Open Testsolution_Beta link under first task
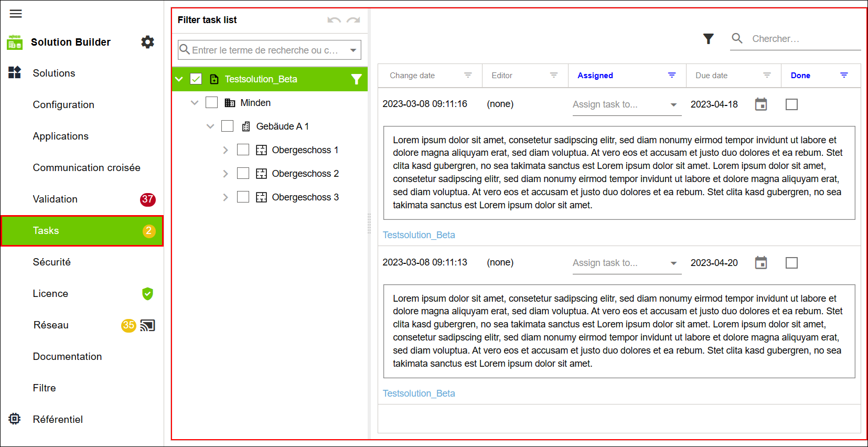The image size is (868, 447). (x=419, y=235)
